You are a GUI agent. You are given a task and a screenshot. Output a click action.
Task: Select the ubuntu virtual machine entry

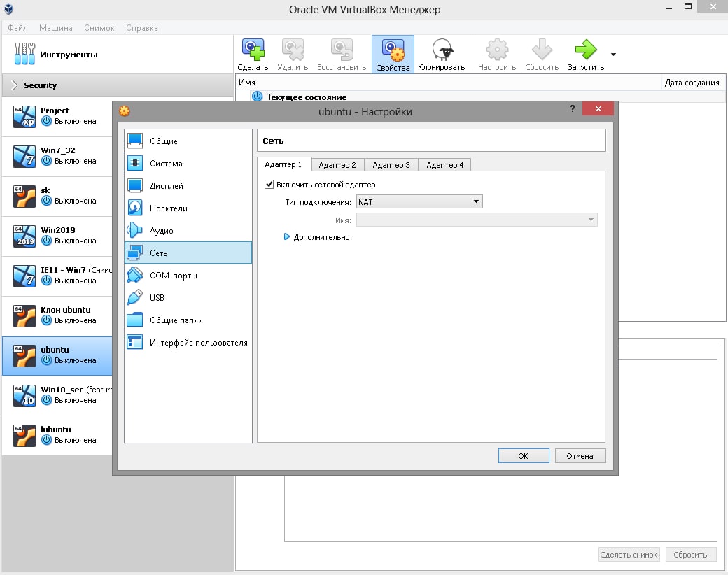point(57,356)
